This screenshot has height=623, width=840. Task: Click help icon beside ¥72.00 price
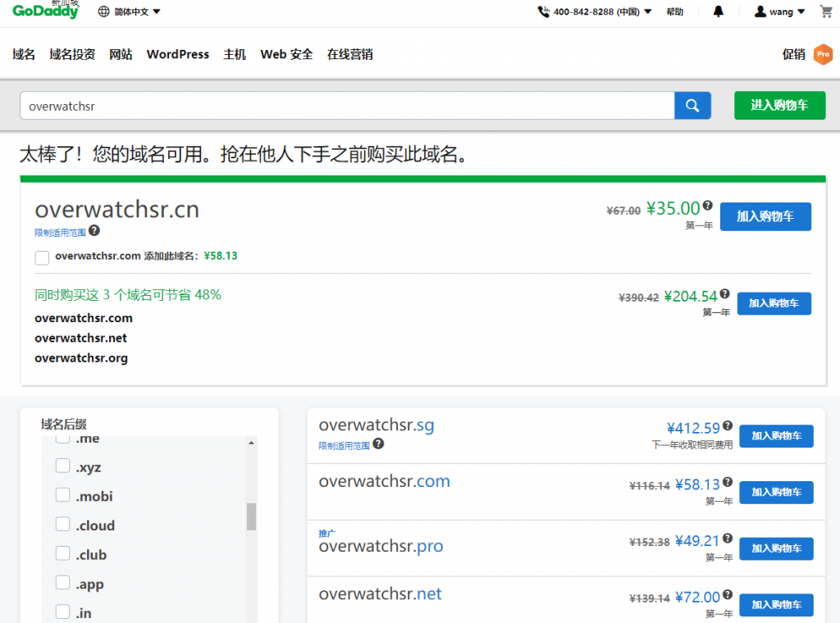728,594
